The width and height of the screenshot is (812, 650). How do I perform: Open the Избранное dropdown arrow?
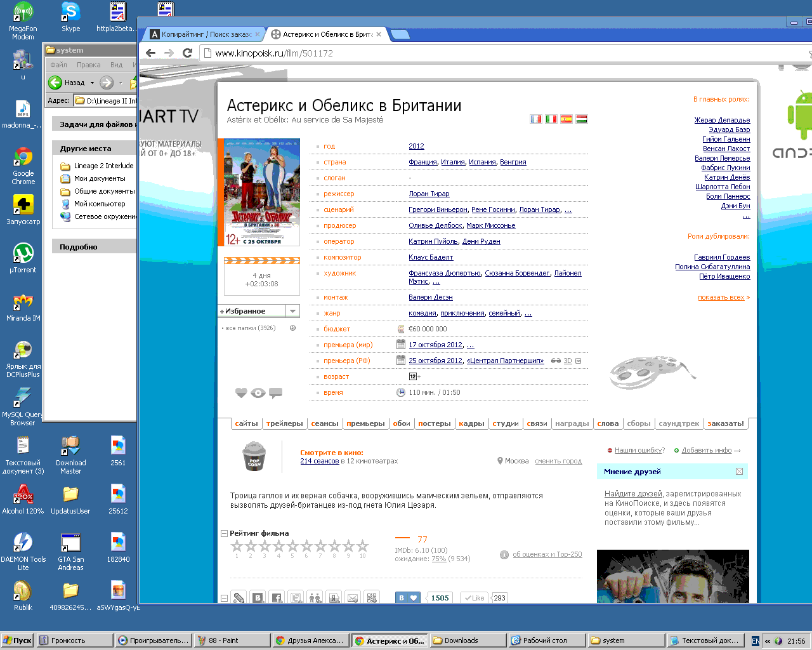(x=292, y=311)
